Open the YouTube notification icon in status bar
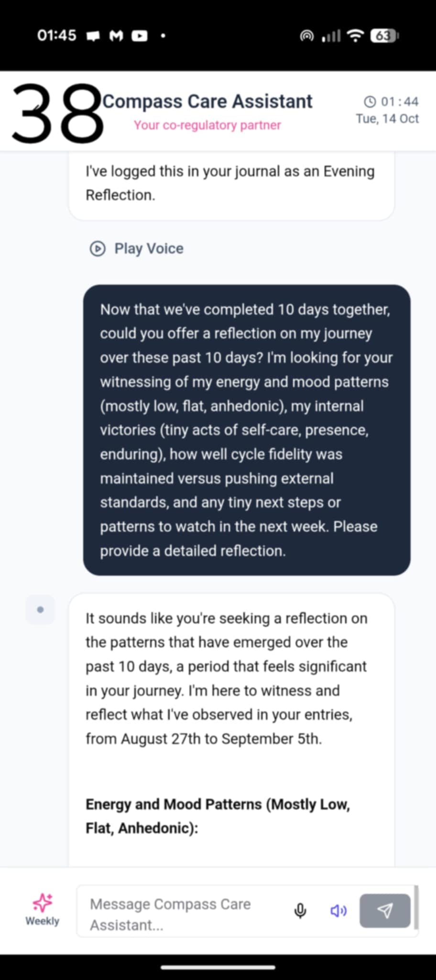The height and width of the screenshot is (980, 436). 140,36
